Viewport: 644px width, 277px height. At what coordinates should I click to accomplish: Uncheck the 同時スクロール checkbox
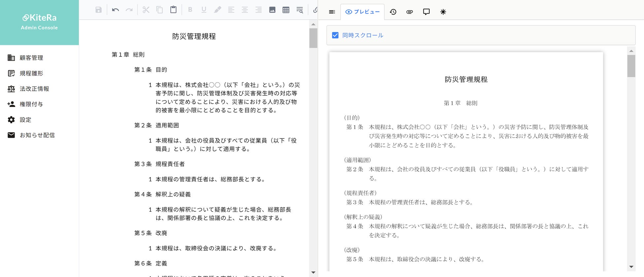point(335,35)
